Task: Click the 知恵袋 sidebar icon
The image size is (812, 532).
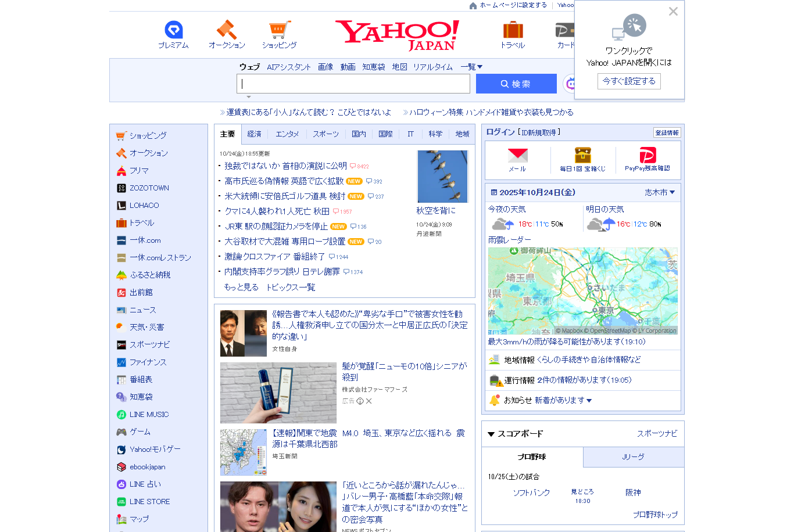Action: pyautogui.click(x=121, y=397)
